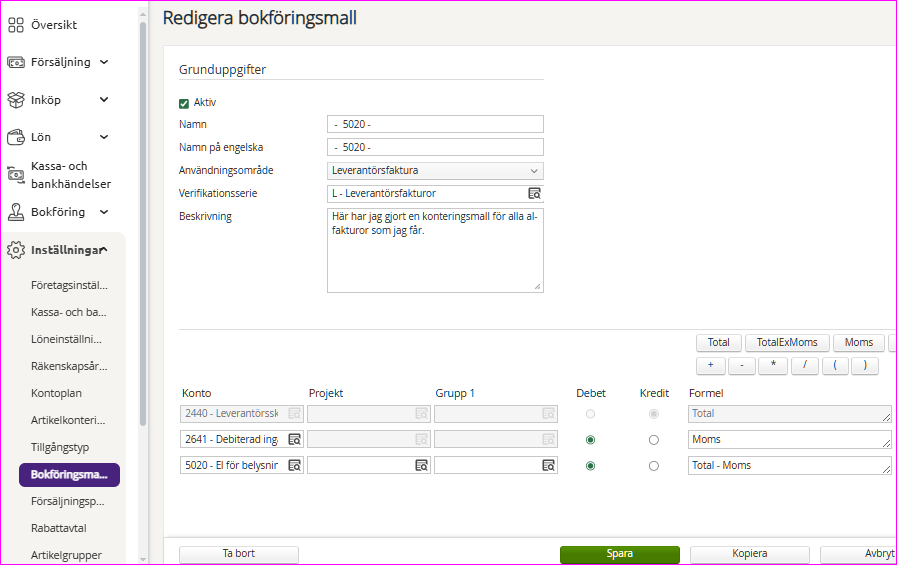Open account lookup for 5020 row
The width and height of the screenshot is (897, 565).
295,465
